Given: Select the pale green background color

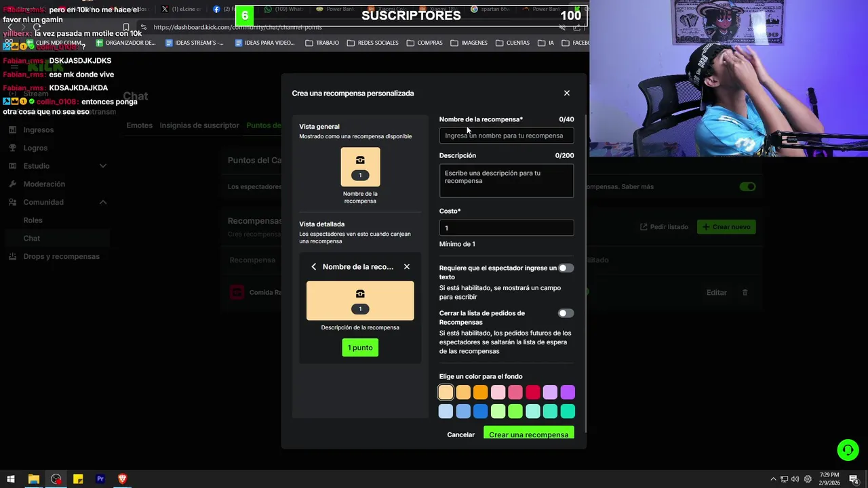Looking at the screenshot, I should click(498, 411).
